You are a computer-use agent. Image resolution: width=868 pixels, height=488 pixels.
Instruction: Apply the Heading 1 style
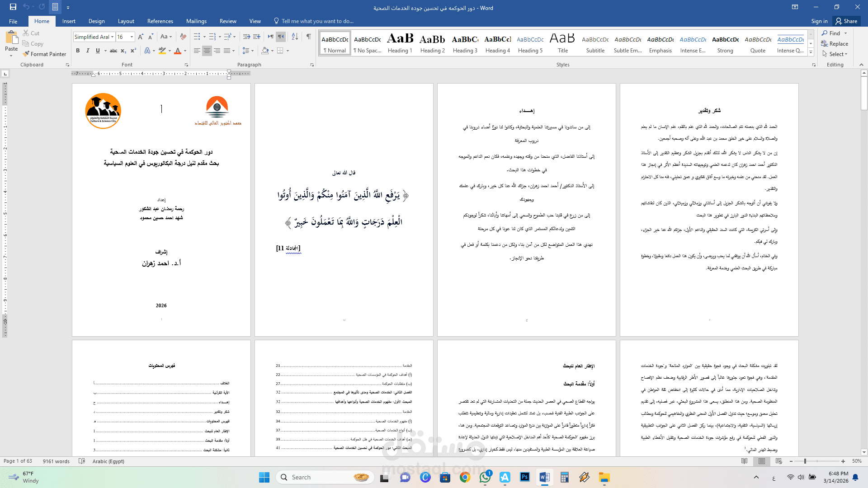pos(400,43)
